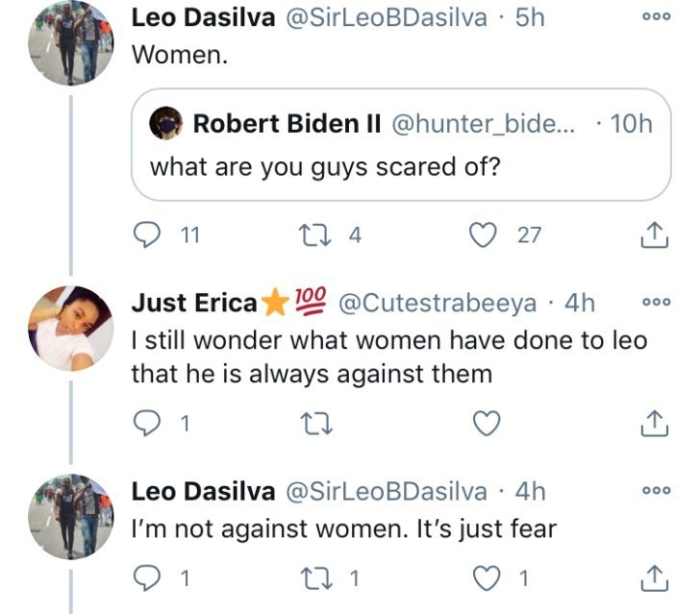
Task: Open more options for the "Women." tweet
Action: pos(655,18)
